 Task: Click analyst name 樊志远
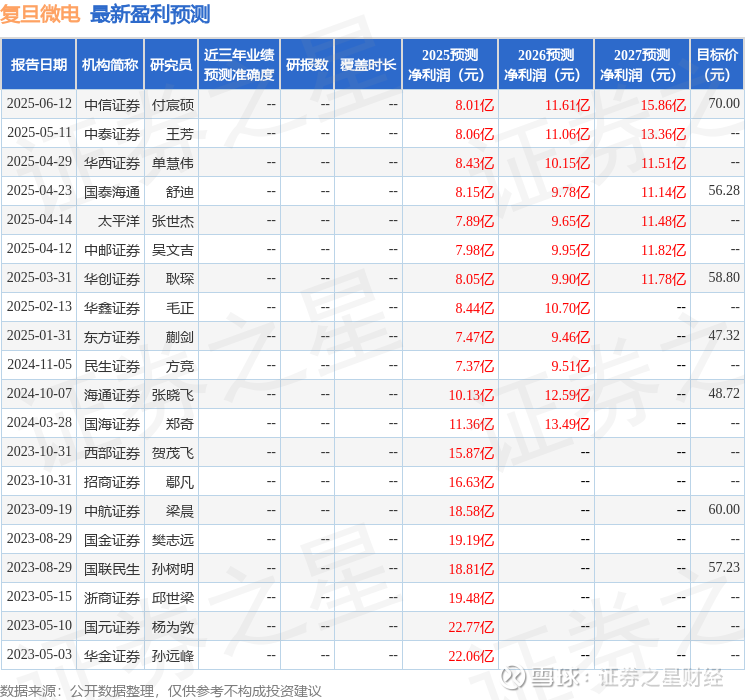(173, 540)
